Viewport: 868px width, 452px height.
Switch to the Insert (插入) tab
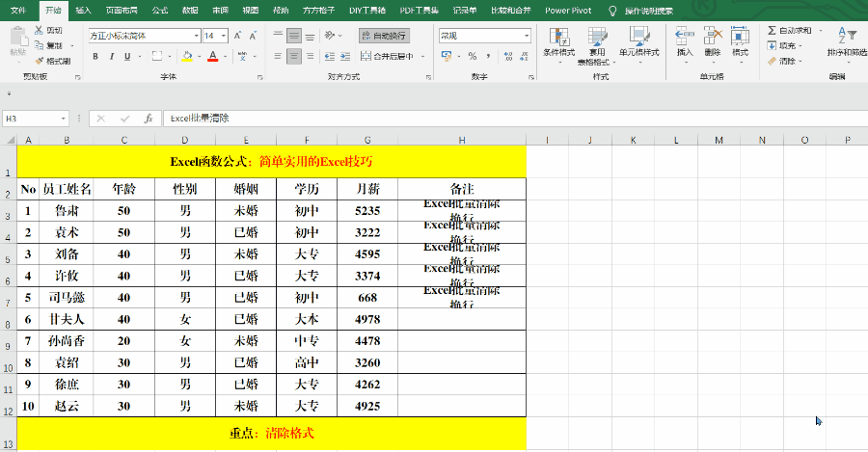point(83,10)
